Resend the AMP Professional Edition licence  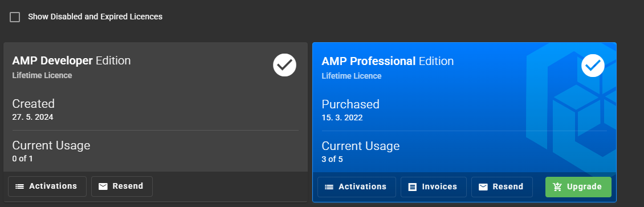pyautogui.click(x=502, y=187)
